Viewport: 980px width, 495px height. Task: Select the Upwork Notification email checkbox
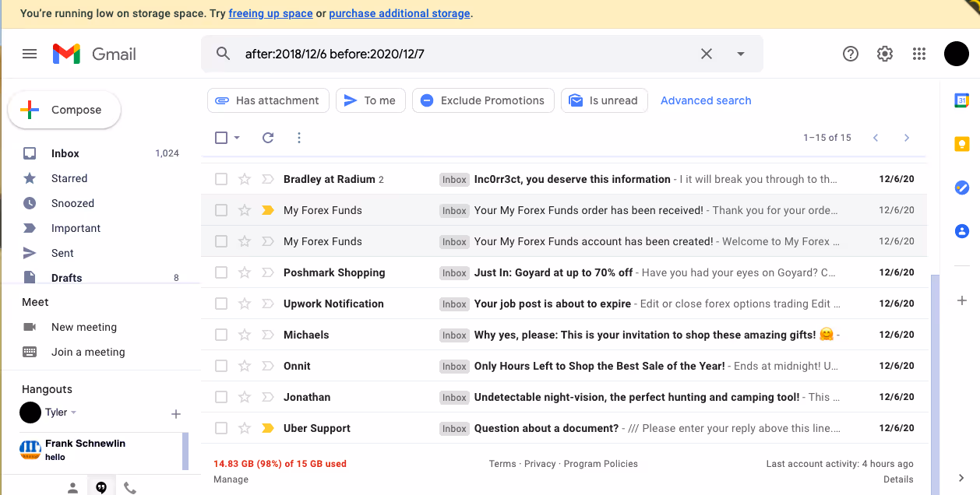pyautogui.click(x=221, y=304)
